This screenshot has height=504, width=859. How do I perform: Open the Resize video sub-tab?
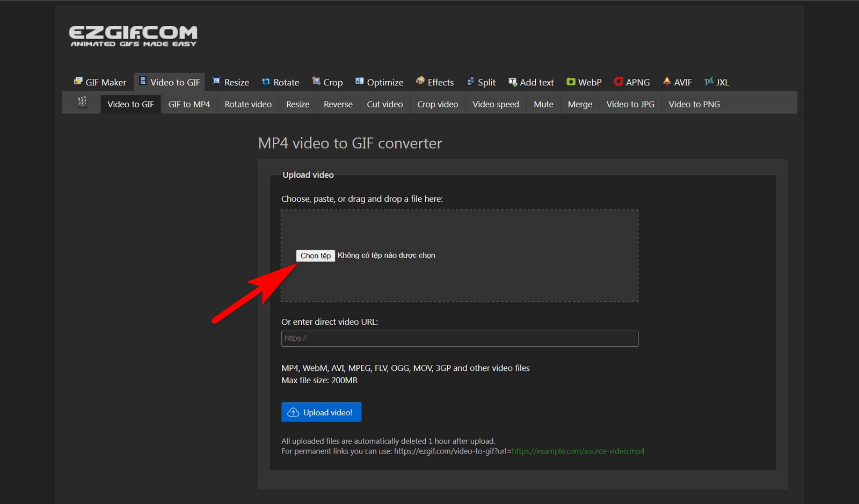[x=297, y=104]
